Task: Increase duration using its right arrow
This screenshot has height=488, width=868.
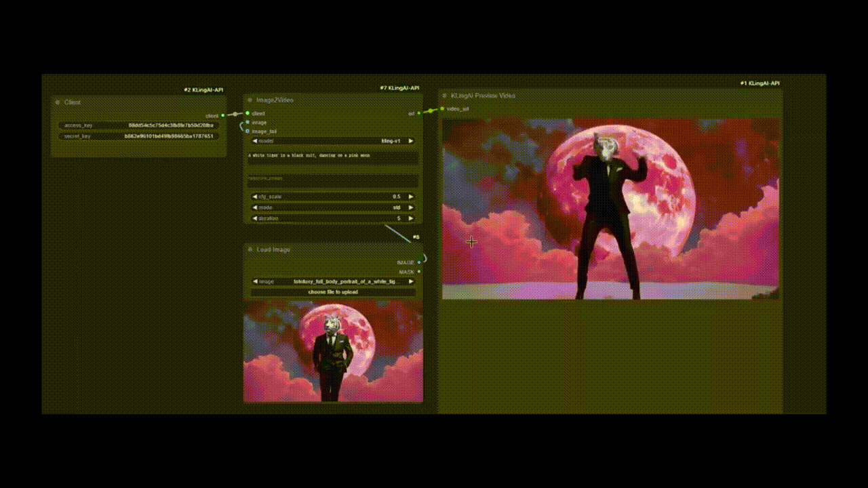Action: (x=412, y=218)
